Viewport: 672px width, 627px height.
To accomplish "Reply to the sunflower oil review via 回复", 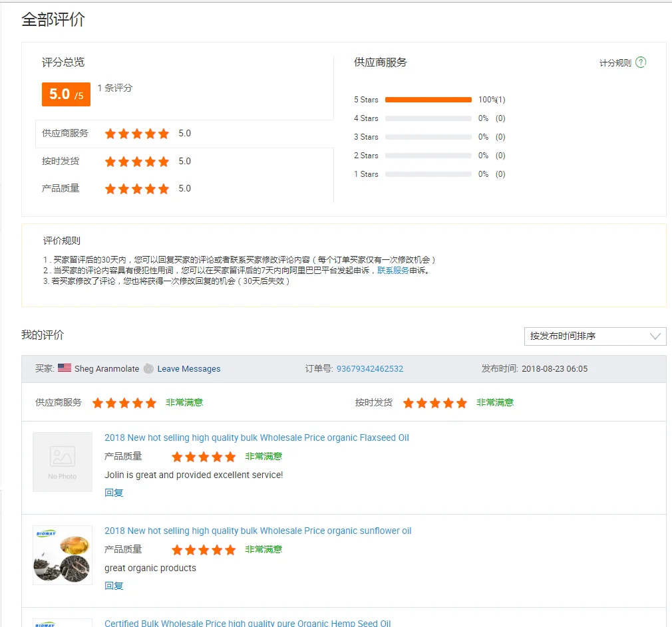I will pos(114,586).
